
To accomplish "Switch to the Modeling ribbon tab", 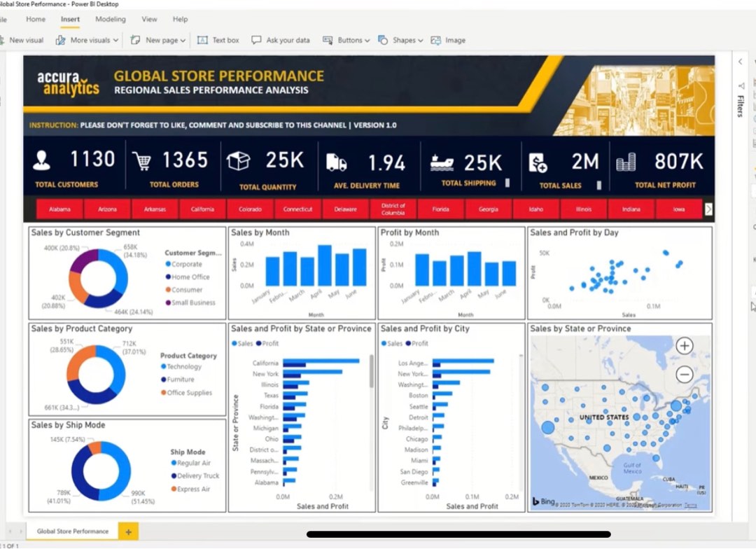I will pos(110,19).
